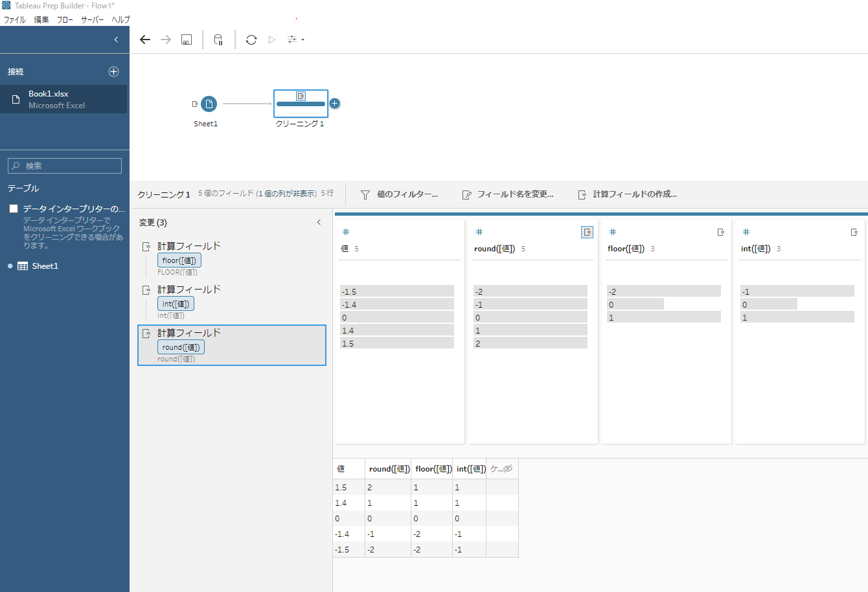The image size is (868, 592).
Task: Open ヘルプ menu
Action: (120, 20)
